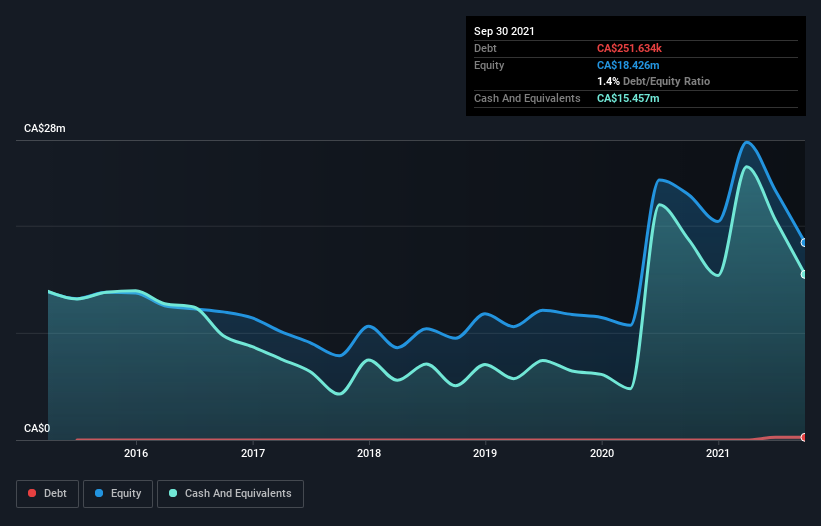Screen dimensions: 821x526
Task: Click the blue Equity legend dot
Action: tap(99, 493)
